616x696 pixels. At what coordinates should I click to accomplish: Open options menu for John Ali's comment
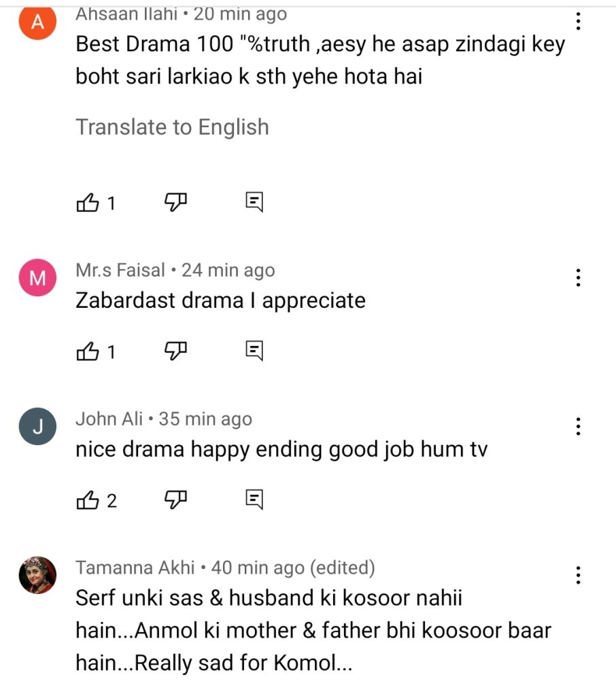click(578, 426)
